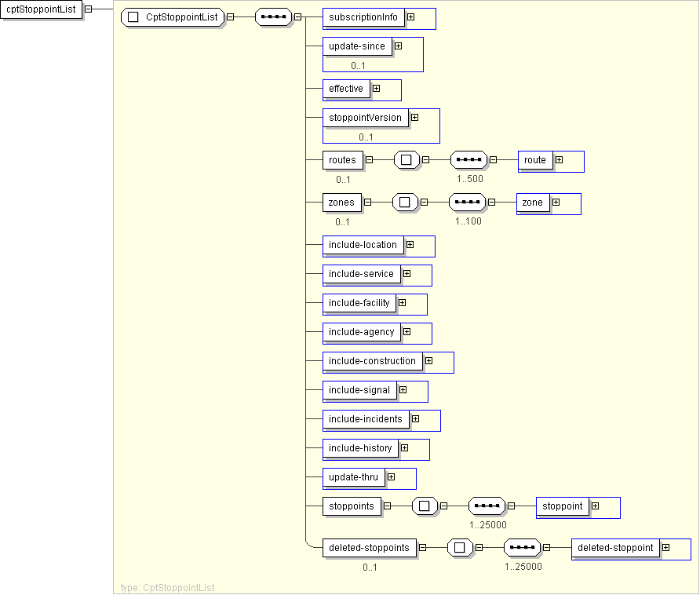Click the deleted-stoppoints complex type octagon
Image resolution: width=700 pixels, height=595 pixels.
460,548
